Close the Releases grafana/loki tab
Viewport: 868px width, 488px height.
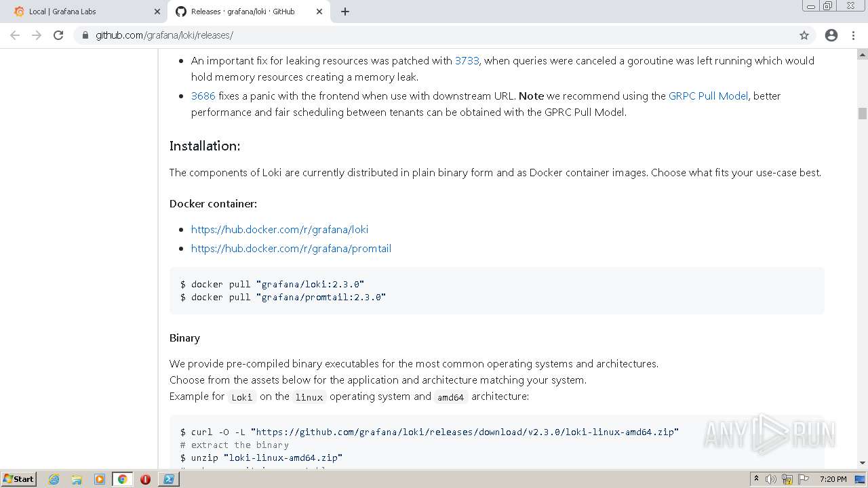(x=319, y=12)
